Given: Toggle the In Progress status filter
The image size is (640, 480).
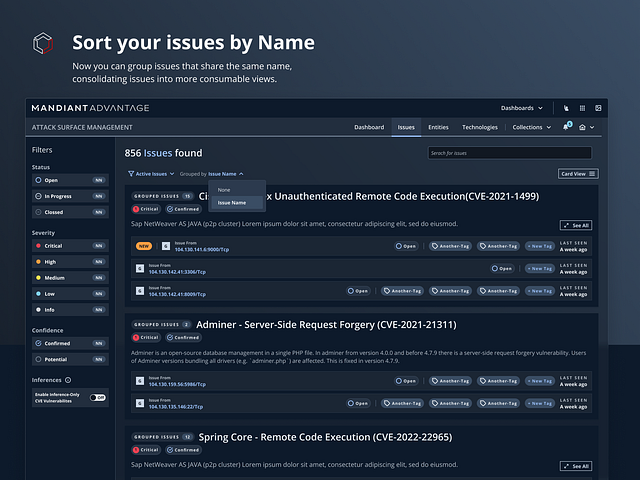Looking at the screenshot, I should pos(70,196).
